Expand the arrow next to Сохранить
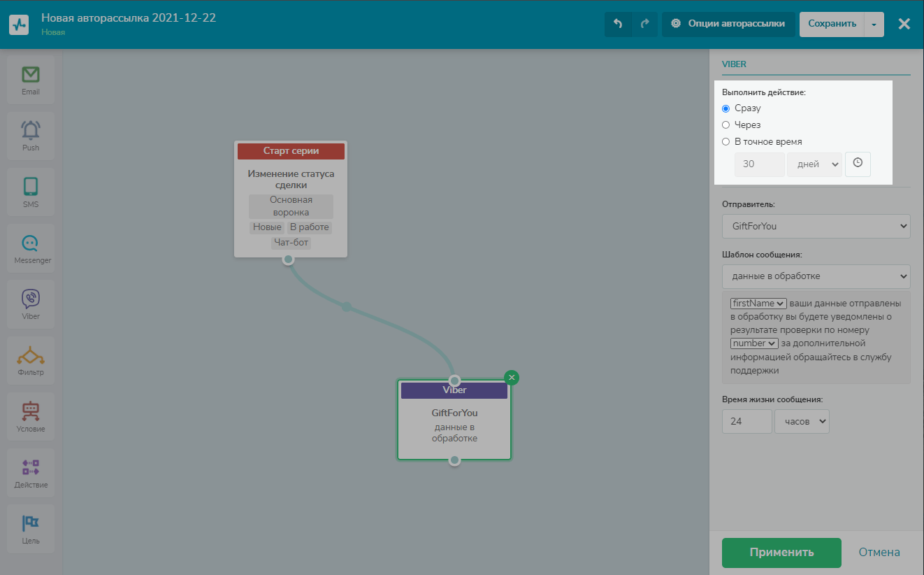 [874, 24]
